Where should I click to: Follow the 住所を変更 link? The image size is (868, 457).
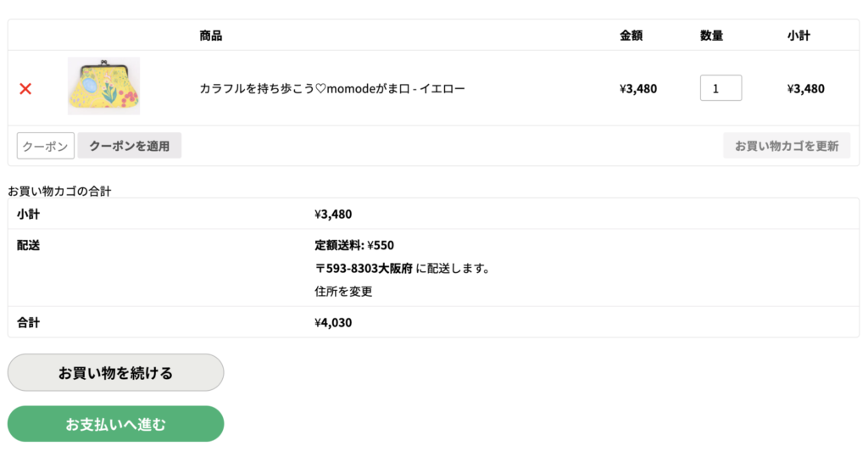pyautogui.click(x=343, y=292)
